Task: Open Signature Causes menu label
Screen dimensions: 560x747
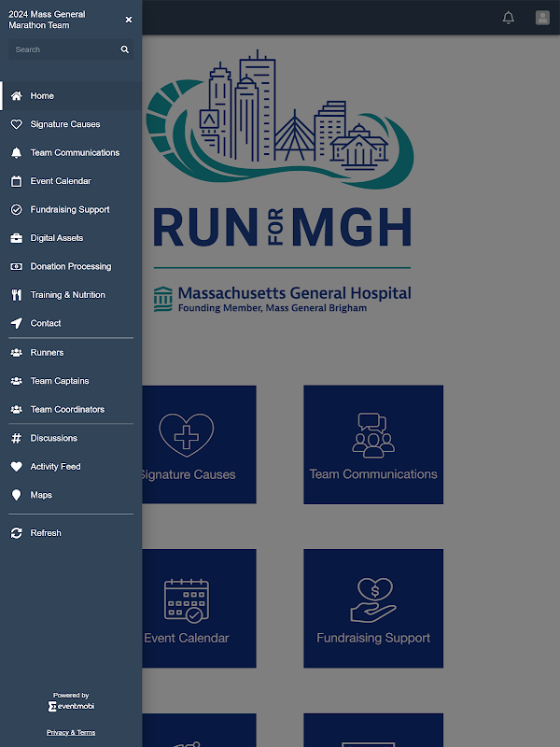Action: pyautogui.click(x=65, y=124)
